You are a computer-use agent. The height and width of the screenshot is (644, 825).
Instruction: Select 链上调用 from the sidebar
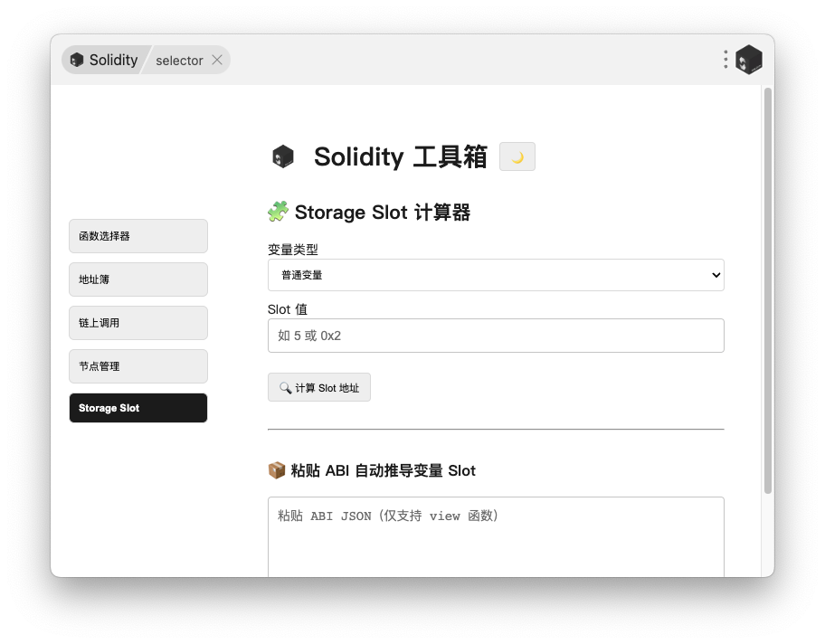(138, 323)
